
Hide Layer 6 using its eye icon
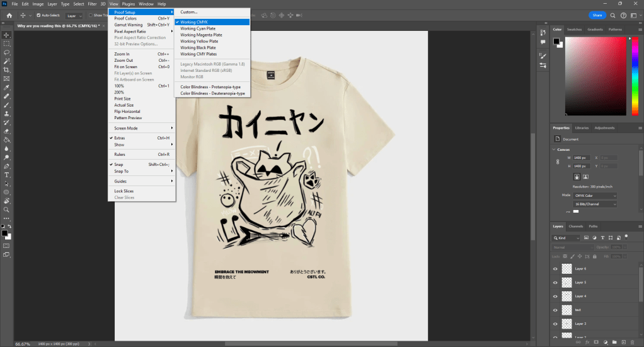point(555,268)
